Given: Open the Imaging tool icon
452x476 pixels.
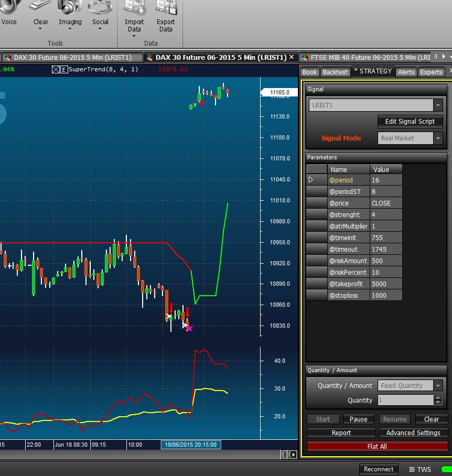Looking at the screenshot, I should coord(70,7).
